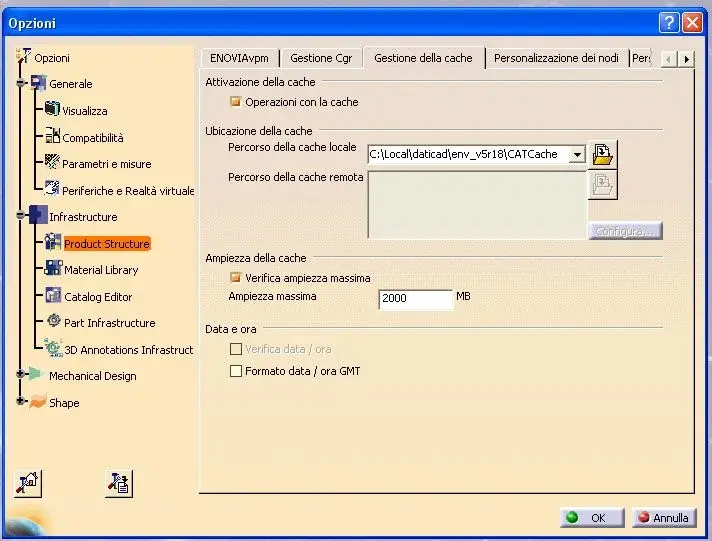Click the Annulla button
The height and width of the screenshot is (541, 712).
664,517
